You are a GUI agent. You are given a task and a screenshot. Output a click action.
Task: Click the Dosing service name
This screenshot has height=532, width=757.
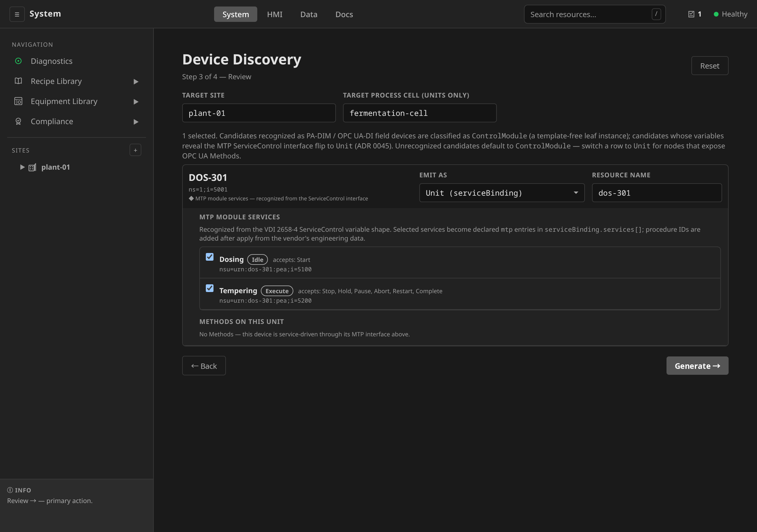[232, 259]
